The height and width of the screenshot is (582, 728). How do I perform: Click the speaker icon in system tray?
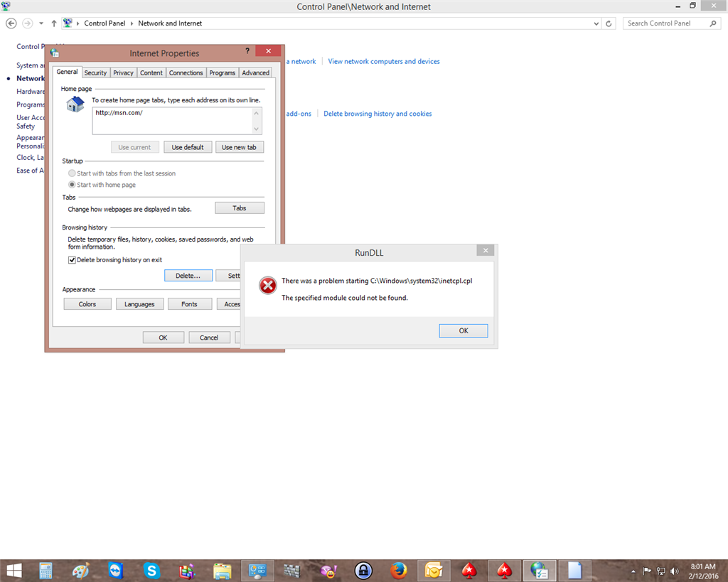click(673, 571)
